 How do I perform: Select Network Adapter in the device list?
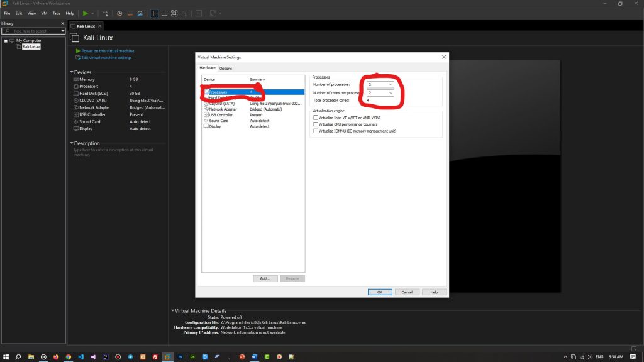click(221, 109)
